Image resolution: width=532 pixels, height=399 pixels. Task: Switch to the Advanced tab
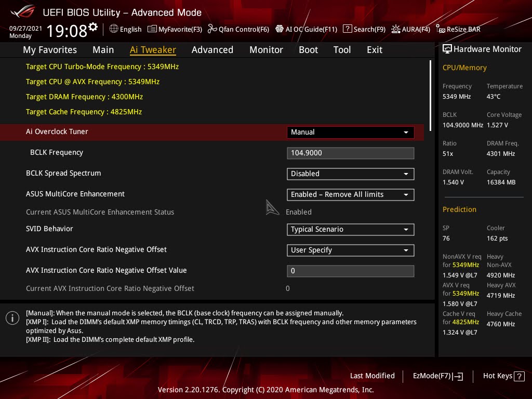(212, 50)
